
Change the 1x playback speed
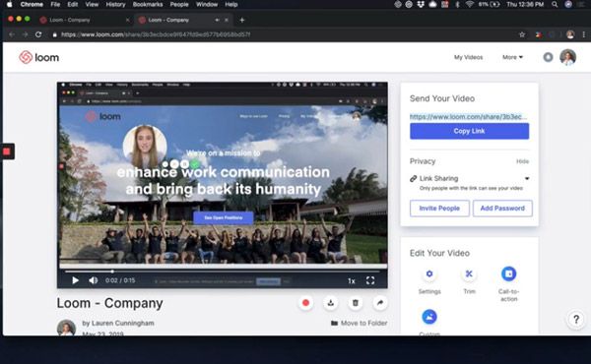coord(352,280)
